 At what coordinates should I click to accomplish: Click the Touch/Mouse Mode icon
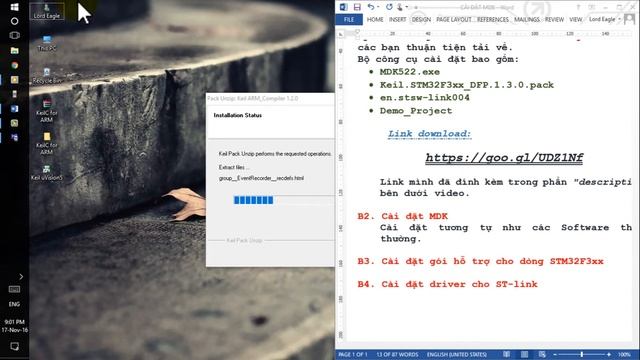click(400, 7)
